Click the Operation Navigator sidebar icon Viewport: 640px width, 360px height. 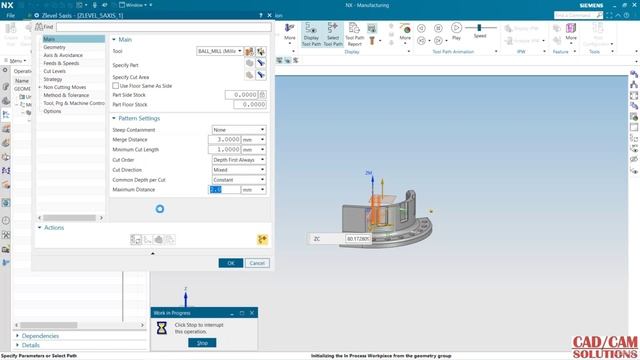click(x=6, y=115)
